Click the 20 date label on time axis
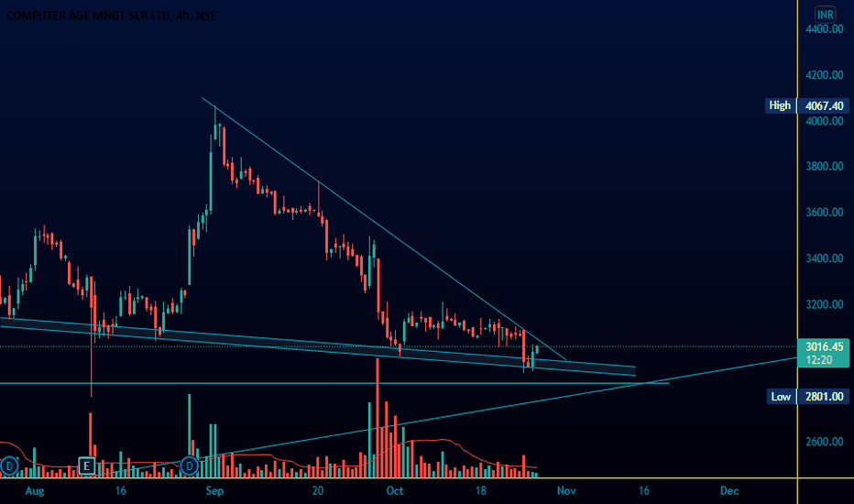 point(318,491)
